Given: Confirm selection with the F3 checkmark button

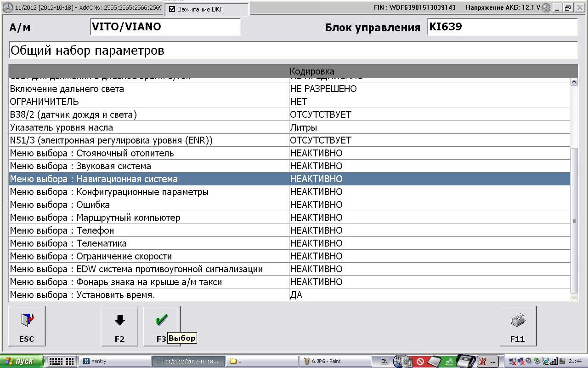Looking at the screenshot, I should pos(161,326).
